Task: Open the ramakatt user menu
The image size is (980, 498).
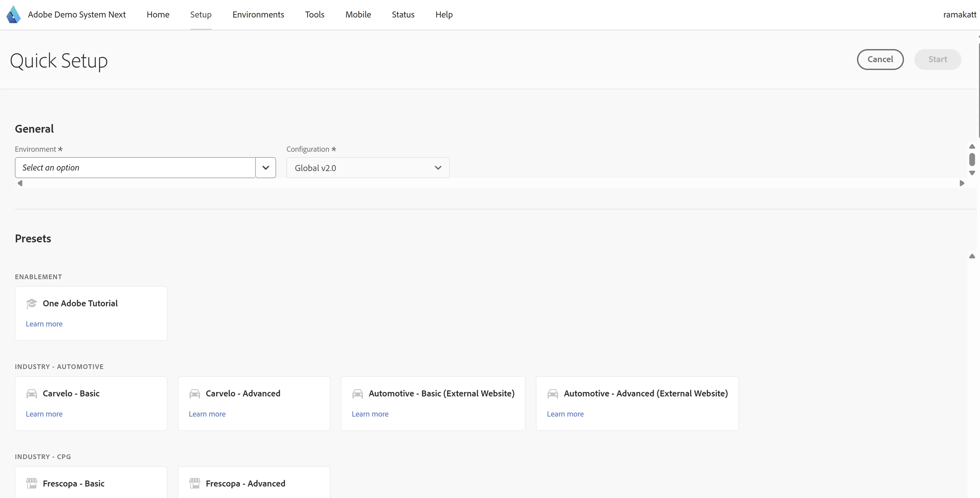Action: pyautogui.click(x=959, y=14)
